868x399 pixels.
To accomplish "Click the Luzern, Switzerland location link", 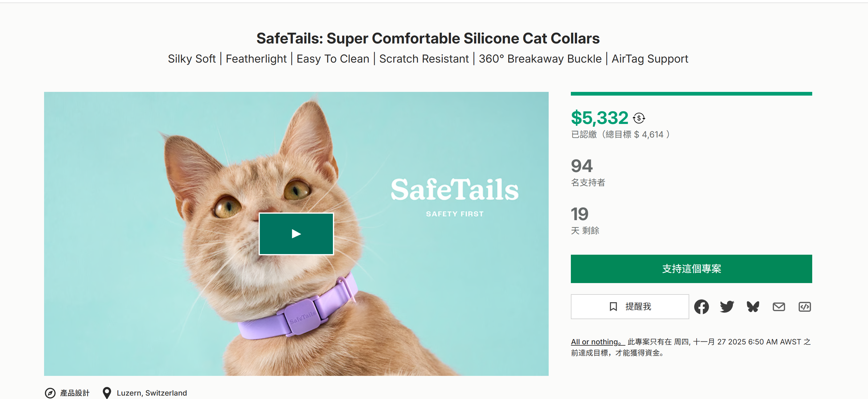I will pos(152,393).
